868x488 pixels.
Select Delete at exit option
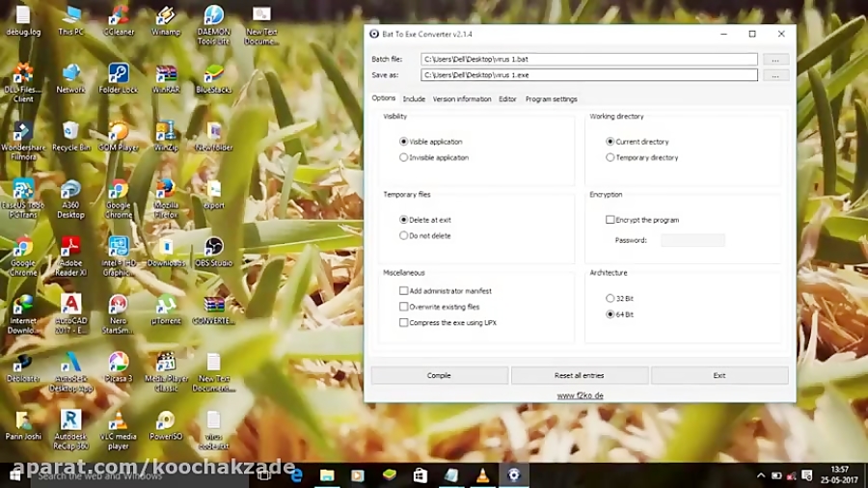[x=425, y=220]
